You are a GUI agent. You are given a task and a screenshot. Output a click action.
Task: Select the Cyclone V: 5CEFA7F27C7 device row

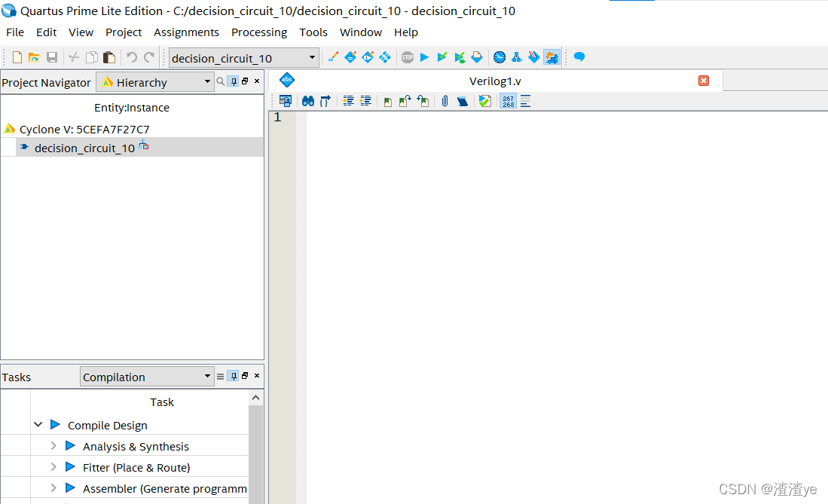click(84, 129)
